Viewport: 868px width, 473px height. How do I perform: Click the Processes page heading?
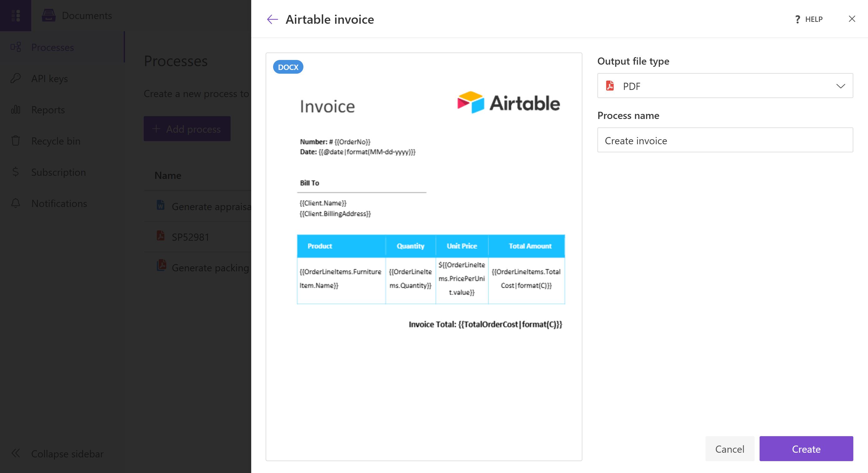(176, 61)
